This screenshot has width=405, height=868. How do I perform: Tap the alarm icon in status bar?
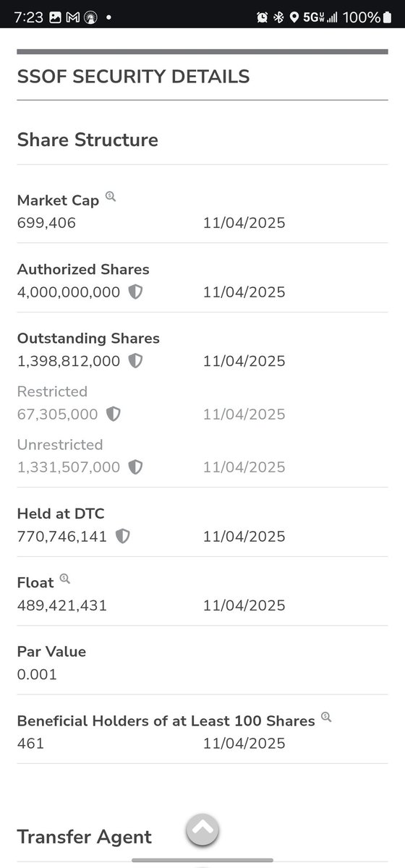coord(262,17)
